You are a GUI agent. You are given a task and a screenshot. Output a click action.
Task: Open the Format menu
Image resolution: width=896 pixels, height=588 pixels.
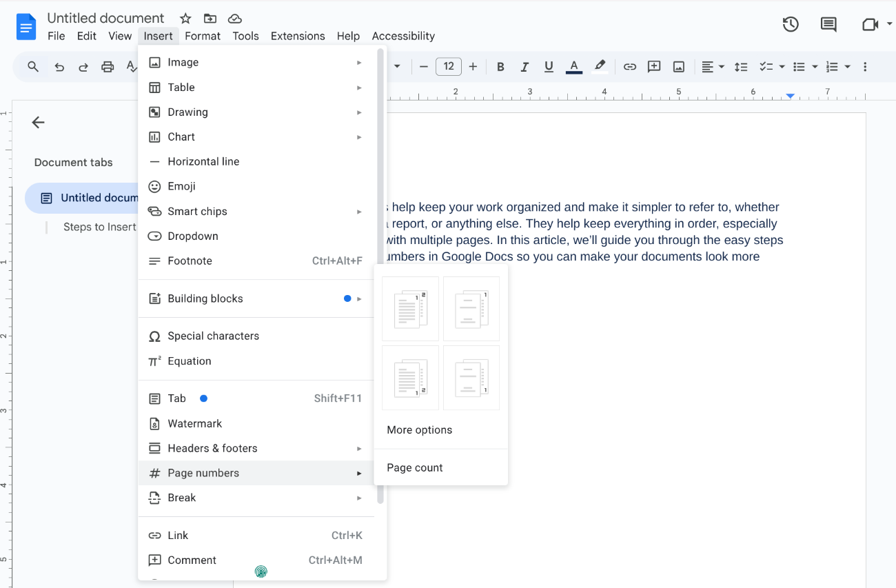click(202, 36)
